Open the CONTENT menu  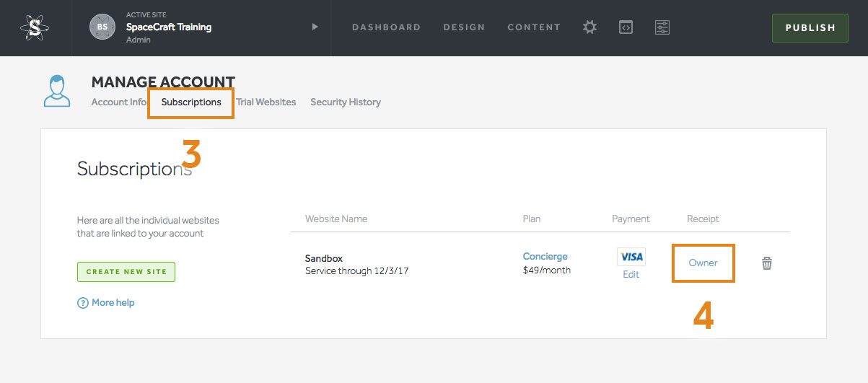(x=534, y=27)
